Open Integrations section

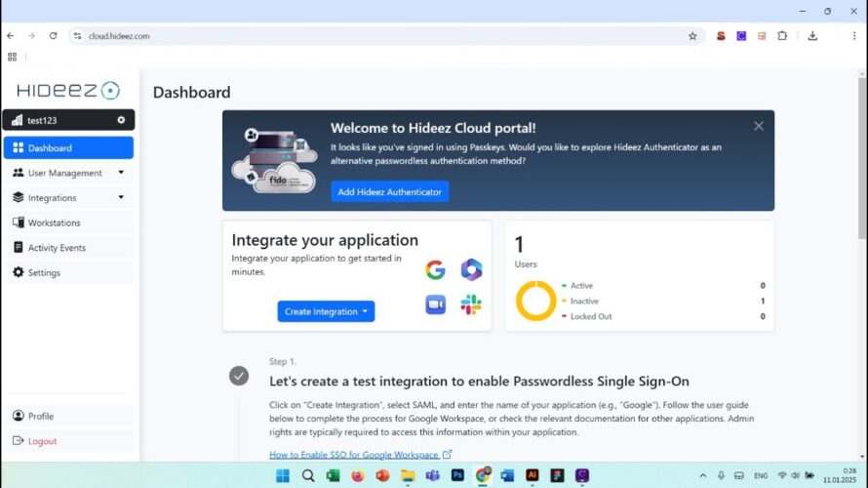[52, 198]
